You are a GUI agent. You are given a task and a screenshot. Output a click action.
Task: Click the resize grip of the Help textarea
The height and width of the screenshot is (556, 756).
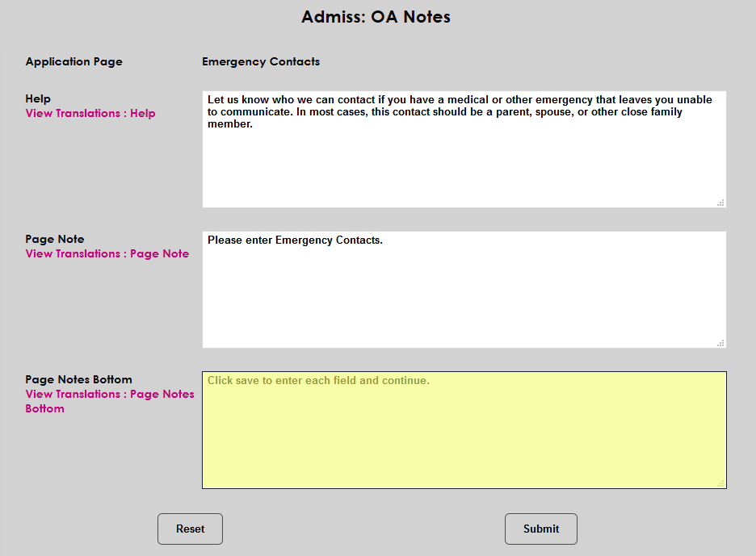tap(720, 203)
